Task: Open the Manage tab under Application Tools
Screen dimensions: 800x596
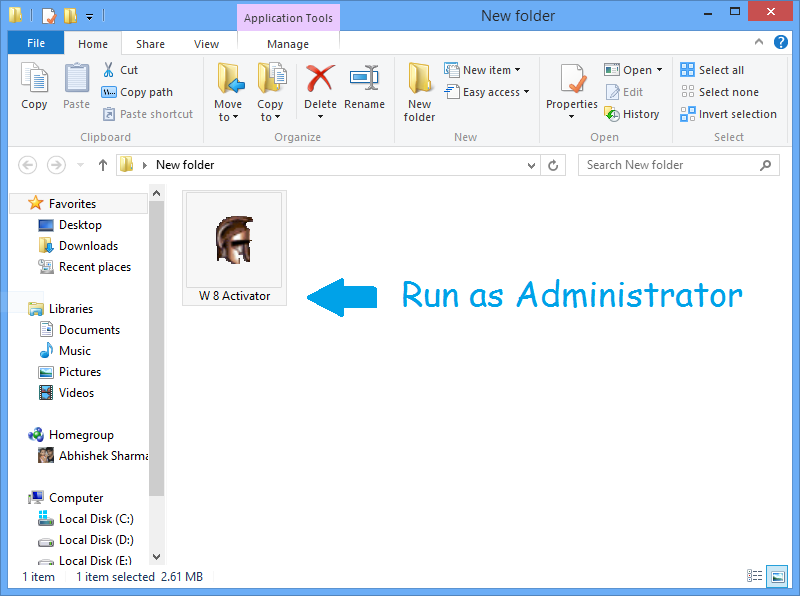Action: [288, 44]
